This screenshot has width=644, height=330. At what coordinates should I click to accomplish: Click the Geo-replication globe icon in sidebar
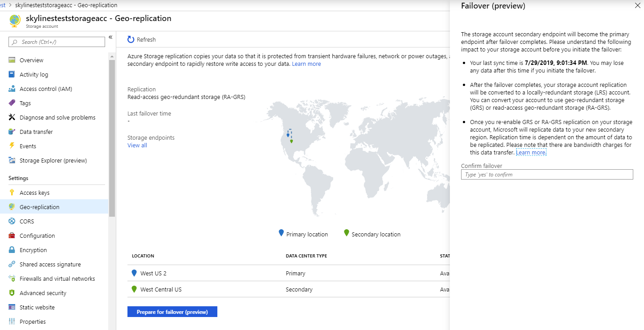coord(12,207)
